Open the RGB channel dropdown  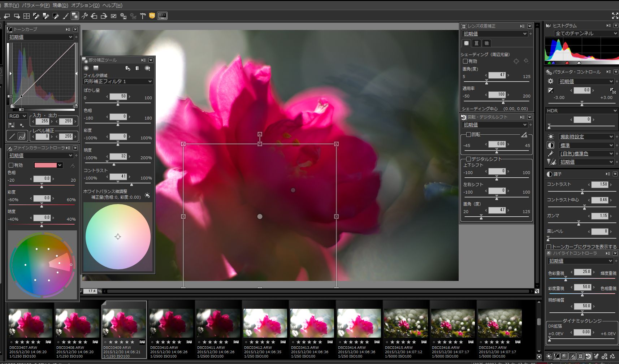(17, 116)
